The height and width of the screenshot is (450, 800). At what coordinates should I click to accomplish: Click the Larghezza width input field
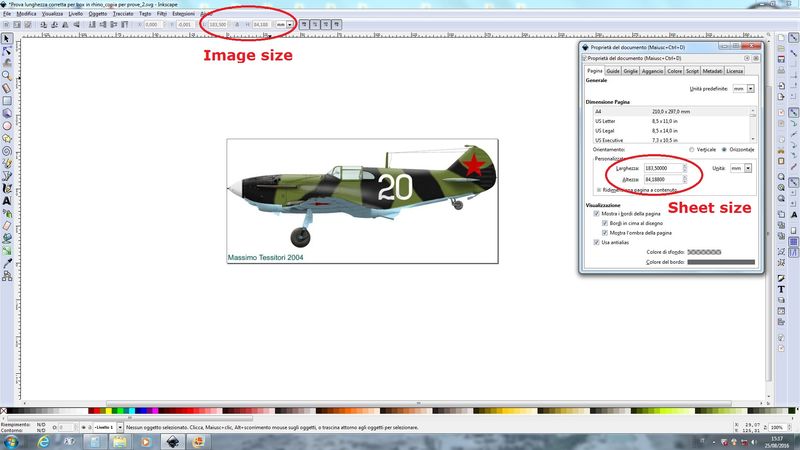point(663,168)
